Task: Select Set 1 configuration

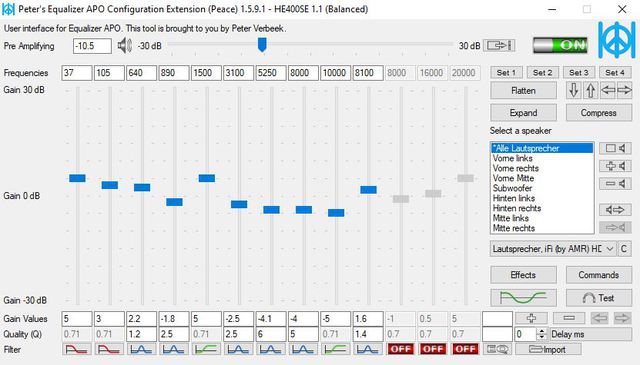Action: [506, 72]
